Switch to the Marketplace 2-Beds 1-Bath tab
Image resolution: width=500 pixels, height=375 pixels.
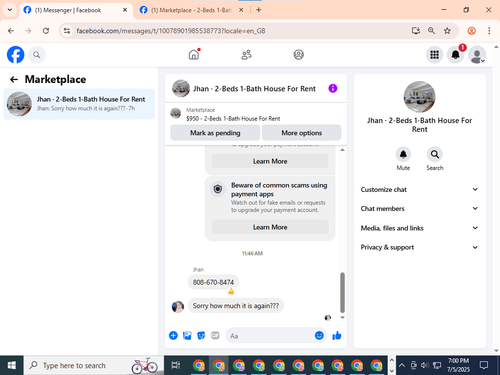191,10
